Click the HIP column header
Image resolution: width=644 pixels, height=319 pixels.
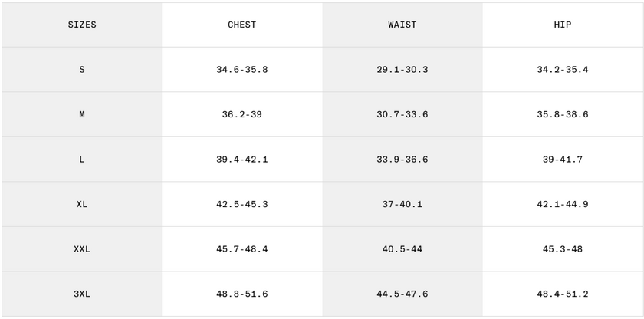[563, 25]
